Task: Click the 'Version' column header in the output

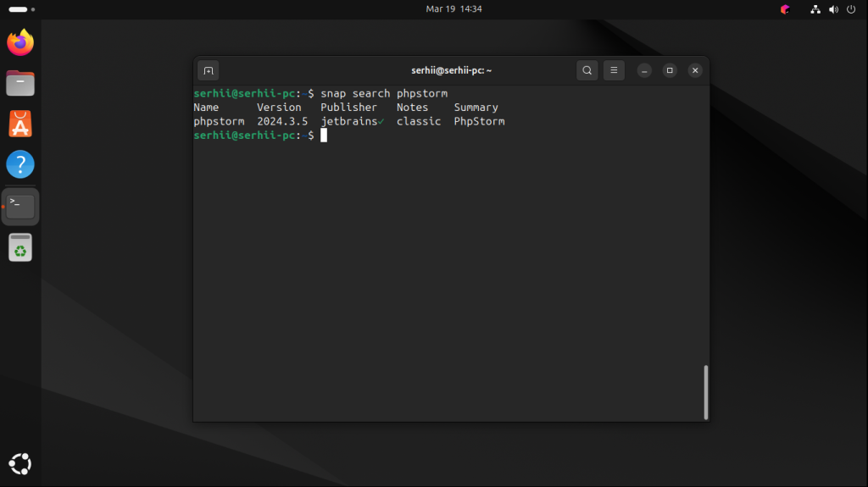Action: pos(279,108)
